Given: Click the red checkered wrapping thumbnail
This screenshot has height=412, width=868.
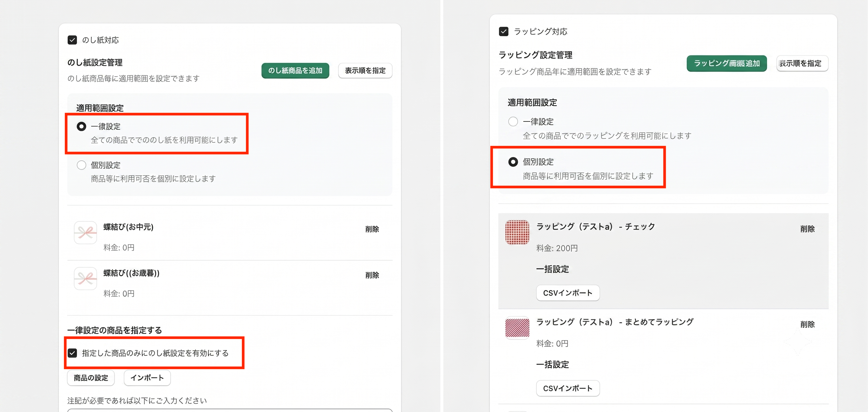Looking at the screenshot, I should click(x=517, y=232).
